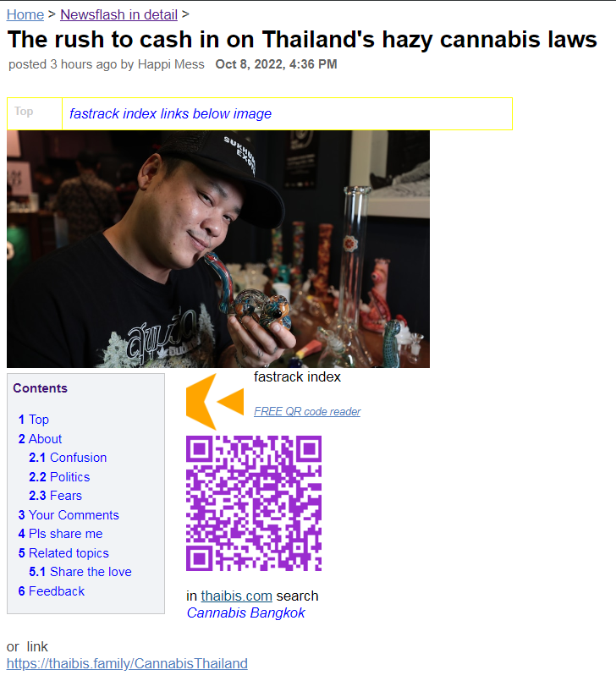The height and width of the screenshot is (681, 616).
Task: Select 2.1 Confusion in Contents
Action: pos(68,458)
